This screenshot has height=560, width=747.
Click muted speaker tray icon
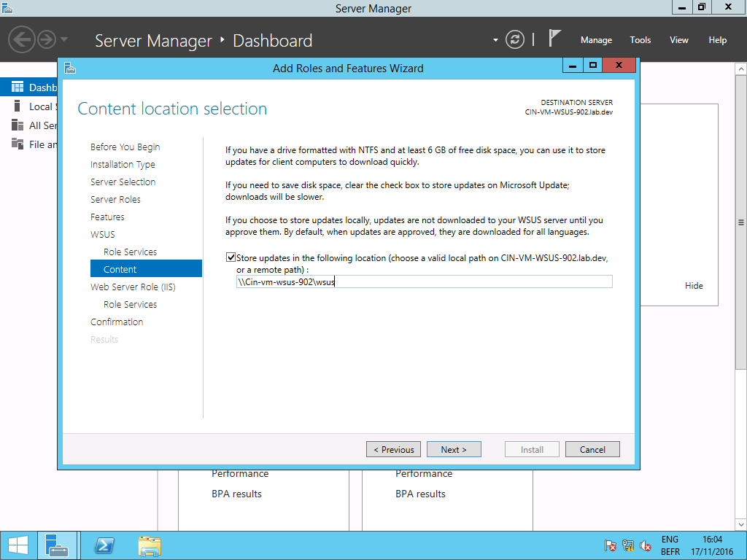coord(646,545)
